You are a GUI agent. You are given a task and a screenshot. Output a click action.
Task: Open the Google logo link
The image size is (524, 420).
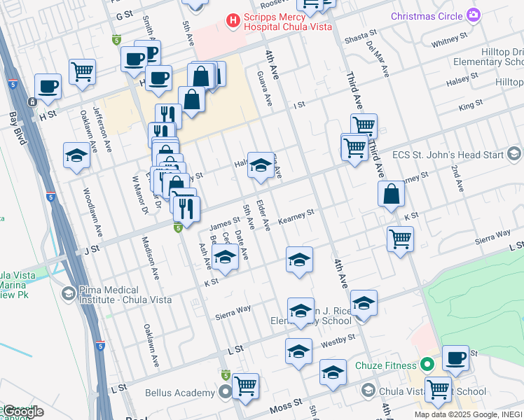[x=22, y=412]
